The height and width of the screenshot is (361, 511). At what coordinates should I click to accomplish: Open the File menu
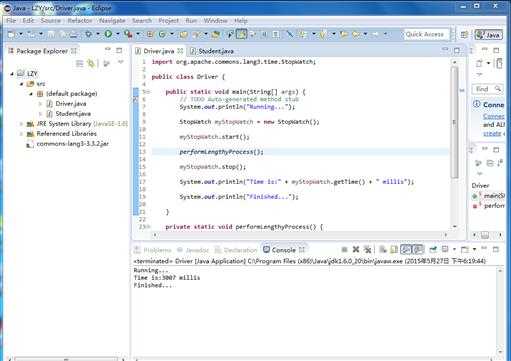point(11,21)
